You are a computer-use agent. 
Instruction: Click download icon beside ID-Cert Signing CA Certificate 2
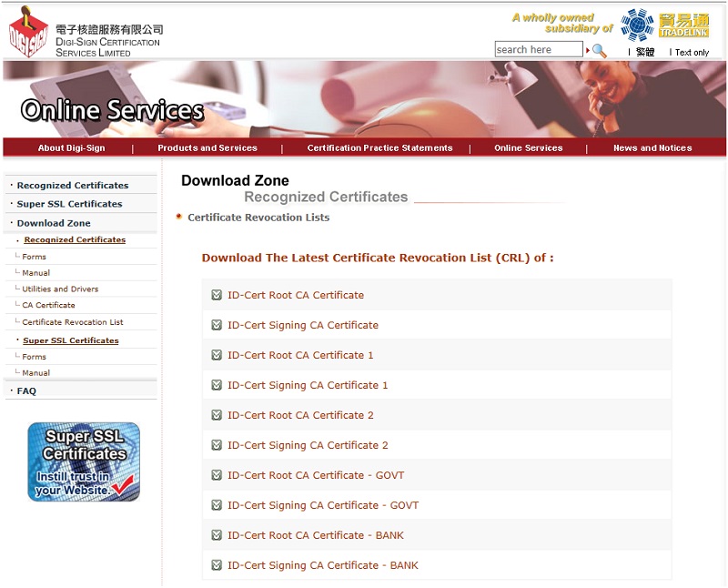(216, 445)
